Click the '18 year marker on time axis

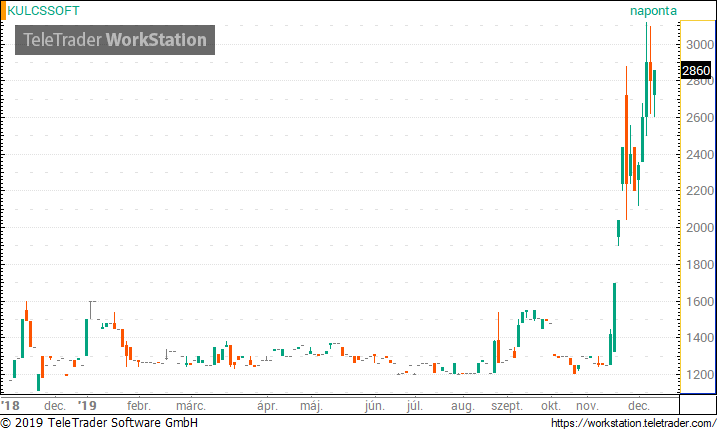click(11, 405)
